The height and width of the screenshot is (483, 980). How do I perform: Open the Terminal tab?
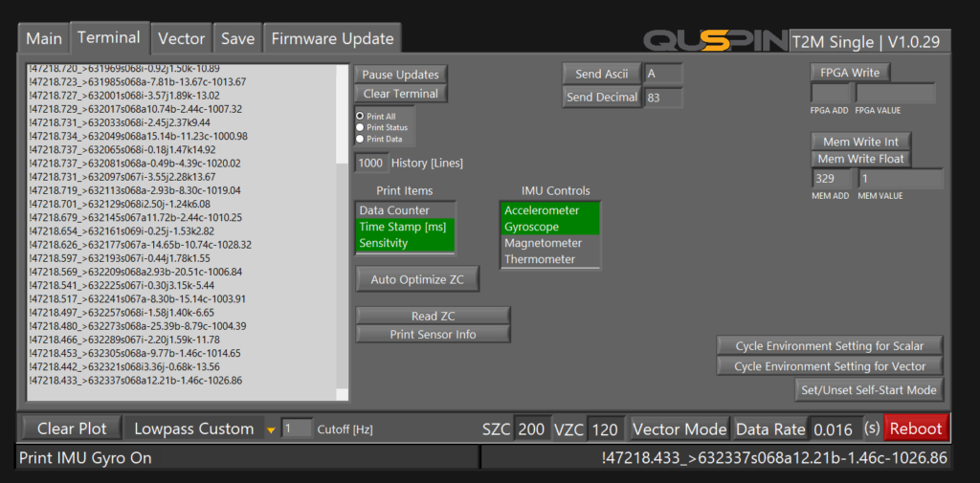(109, 37)
